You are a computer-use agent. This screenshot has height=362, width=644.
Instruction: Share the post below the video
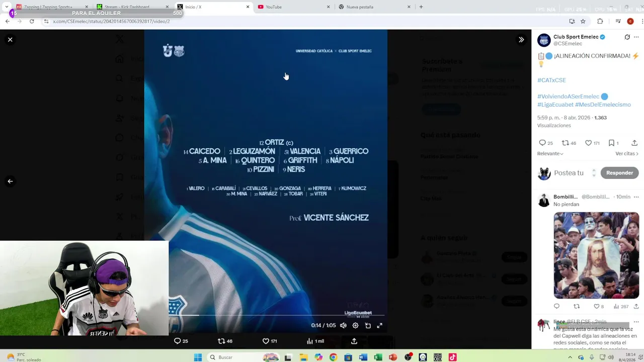point(354,341)
